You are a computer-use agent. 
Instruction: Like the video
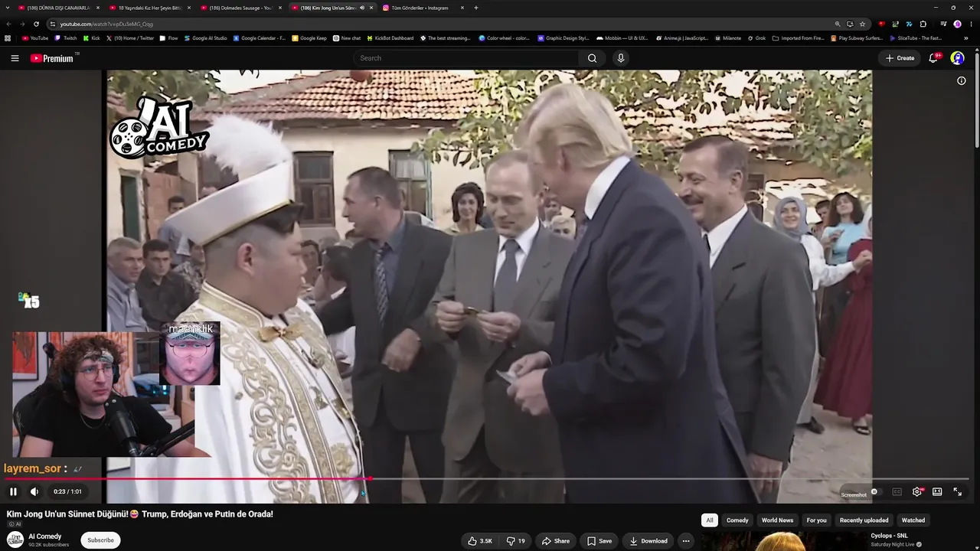481,541
